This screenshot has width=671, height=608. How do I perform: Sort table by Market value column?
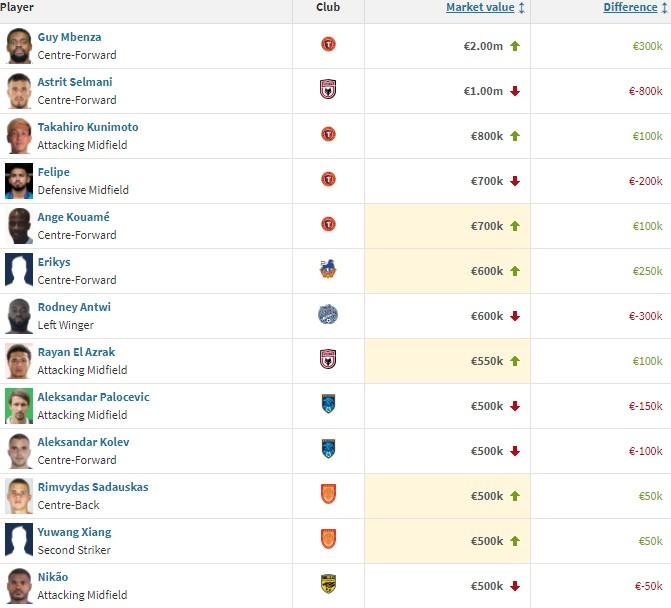tap(480, 8)
